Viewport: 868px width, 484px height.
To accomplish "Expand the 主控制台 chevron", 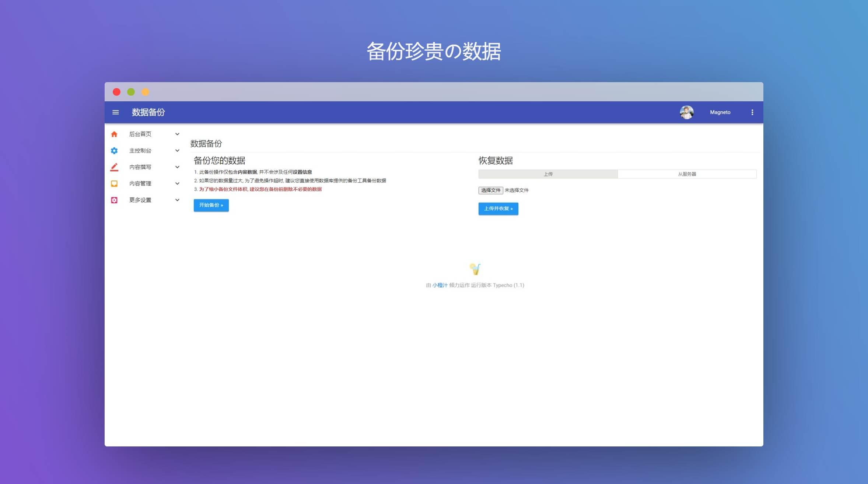I will (x=177, y=151).
